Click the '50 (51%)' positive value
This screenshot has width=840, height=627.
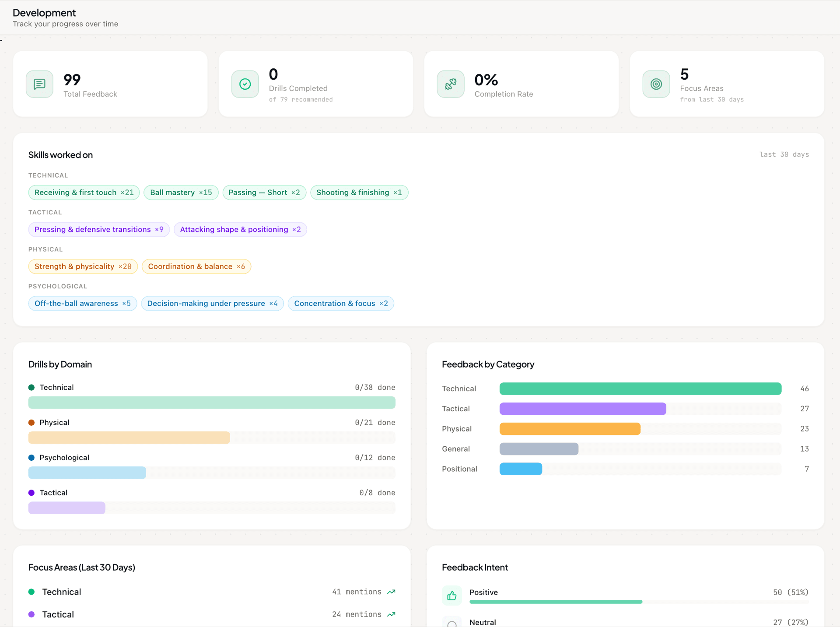pyautogui.click(x=791, y=592)
